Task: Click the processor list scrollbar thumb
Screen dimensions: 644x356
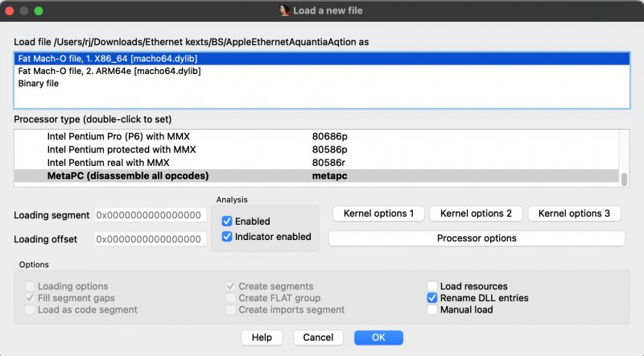Action: (x=625, y=180)
